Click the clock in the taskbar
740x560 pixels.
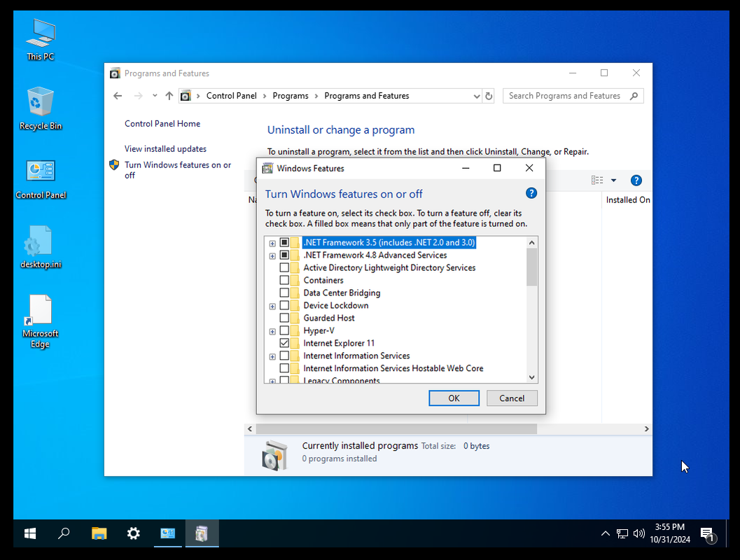pyautogui.click(x=670, y=533)
